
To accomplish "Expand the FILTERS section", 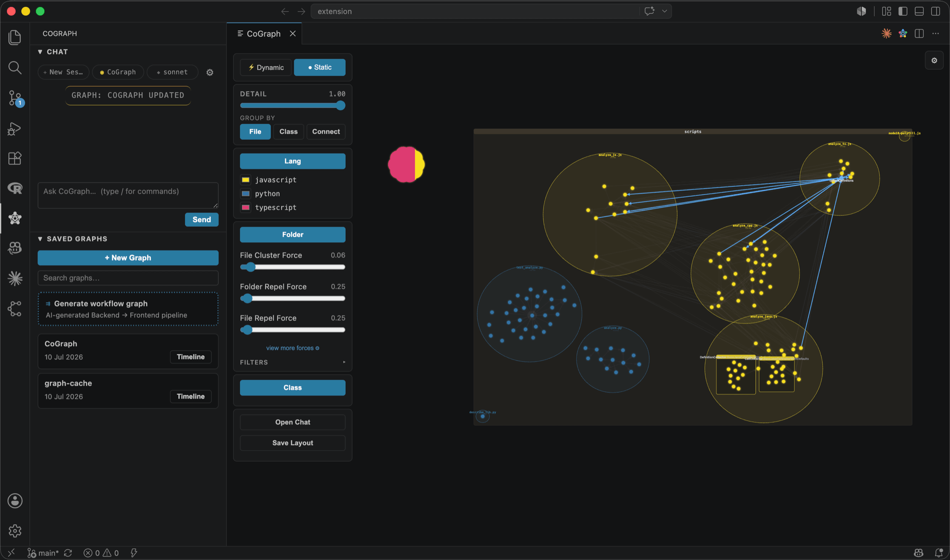I will (293, 362).
